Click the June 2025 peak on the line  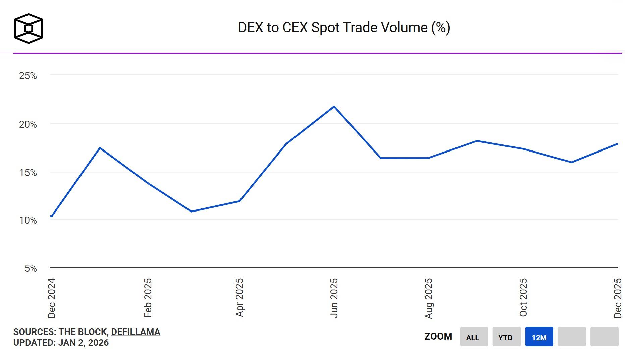click(x=334, y=107)
